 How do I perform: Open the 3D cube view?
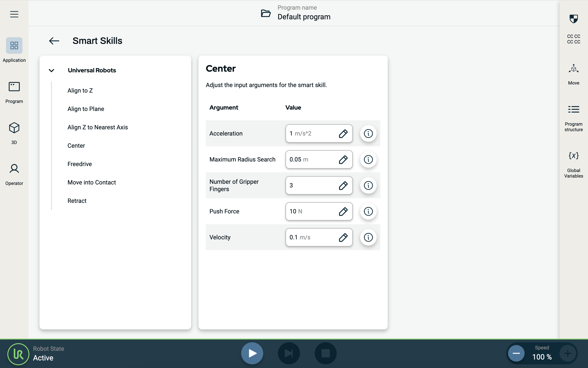coord(14,128)
